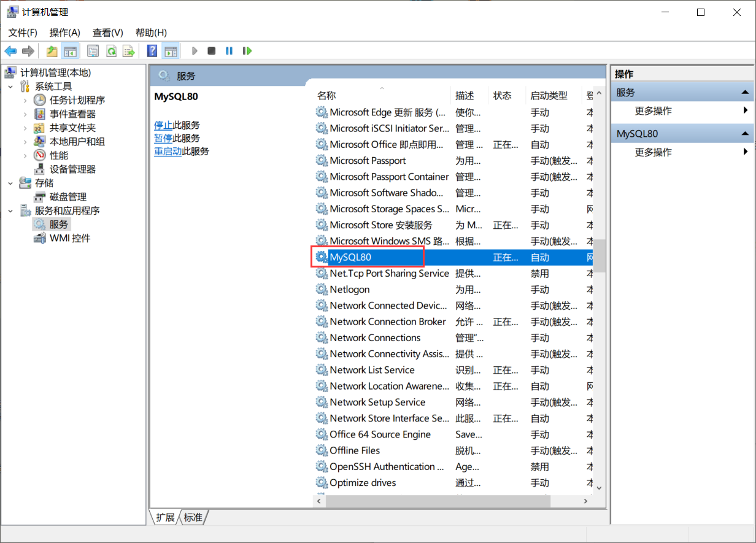Viewport: 756px width, 543px height.
Task: Select WMI 控件 in the tree
Action: [x=70, y=238]
